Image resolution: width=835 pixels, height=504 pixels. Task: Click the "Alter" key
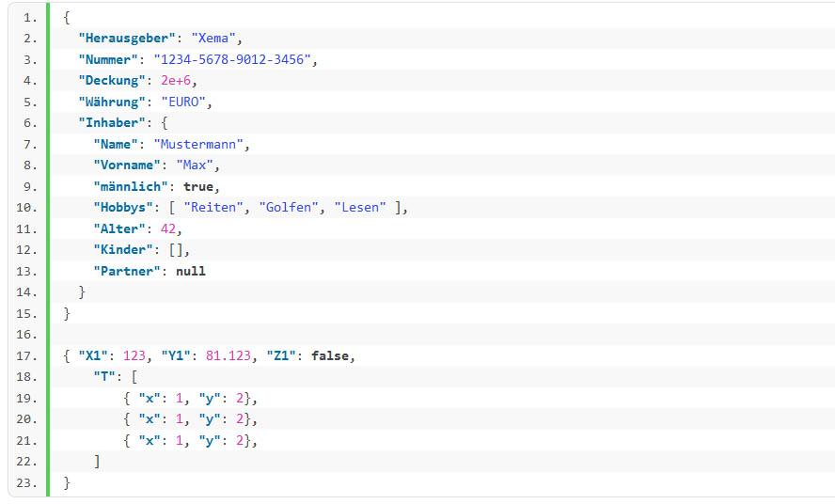119,228
